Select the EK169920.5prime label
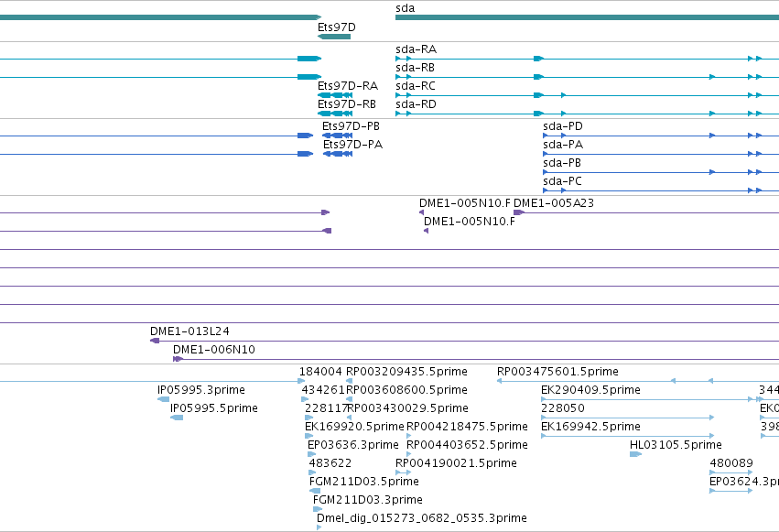 click(354, 427)
